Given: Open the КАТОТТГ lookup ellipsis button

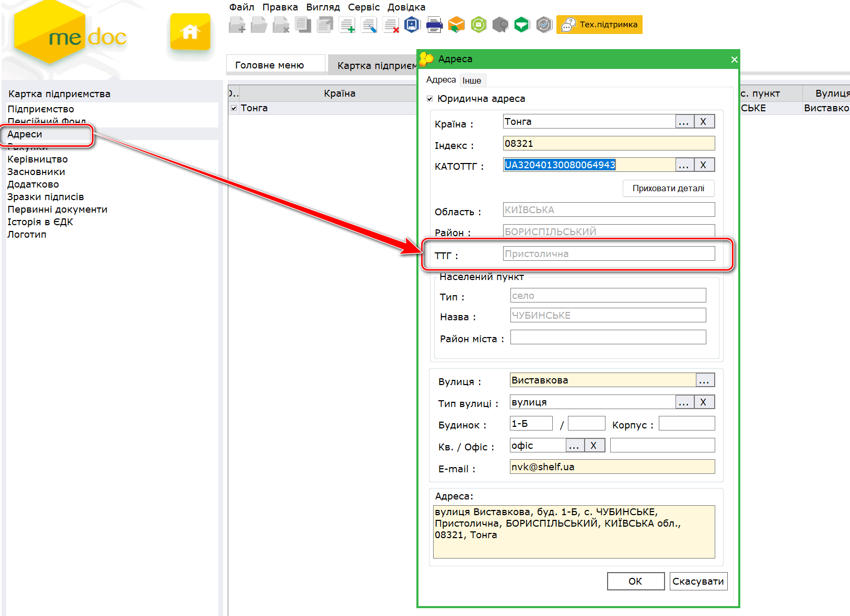Looking at the screenshot, I should coord(683,165).
